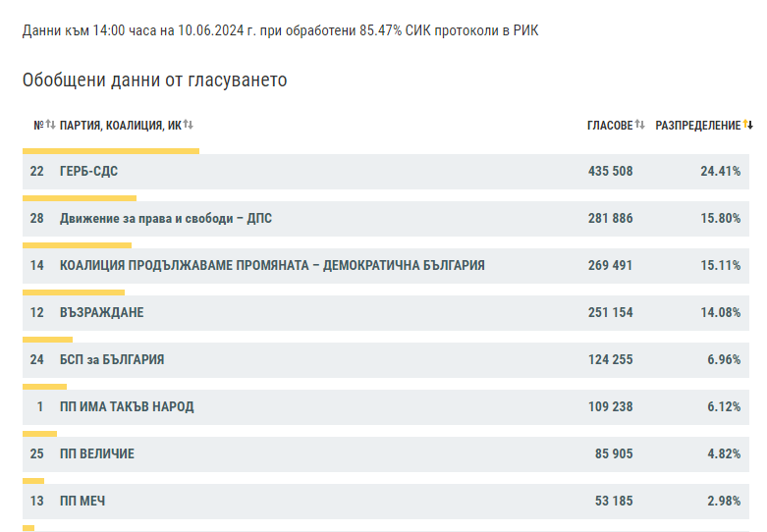Click the ПАРТИЯ, КОАЛИЦИЯ, ИК header label
767x532 pixels.
120,126
